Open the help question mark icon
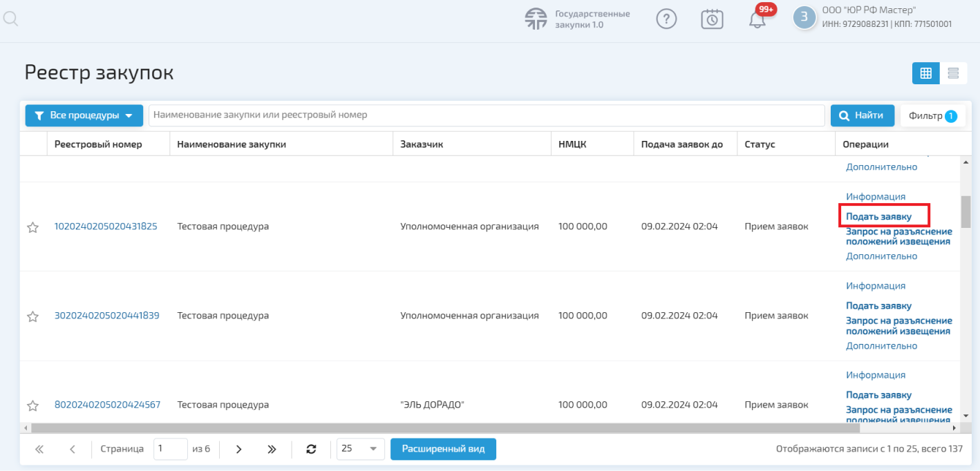Screen dimensions: 980x471 tap(666, 19)
